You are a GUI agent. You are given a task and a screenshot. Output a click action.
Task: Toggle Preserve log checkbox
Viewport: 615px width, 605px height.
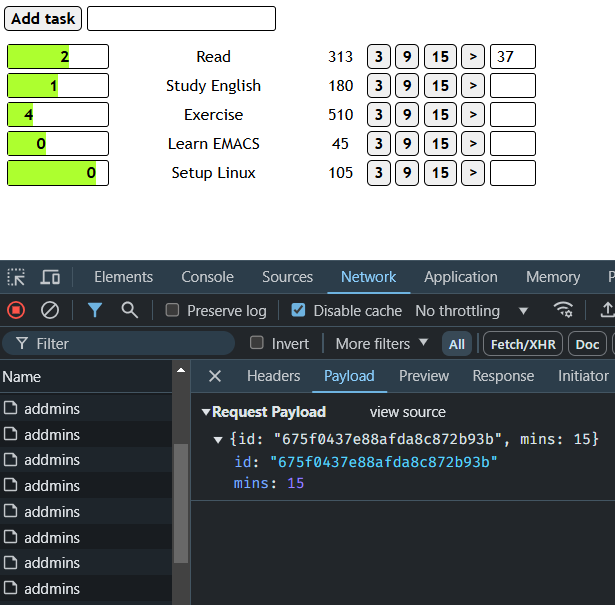point(172,310)
